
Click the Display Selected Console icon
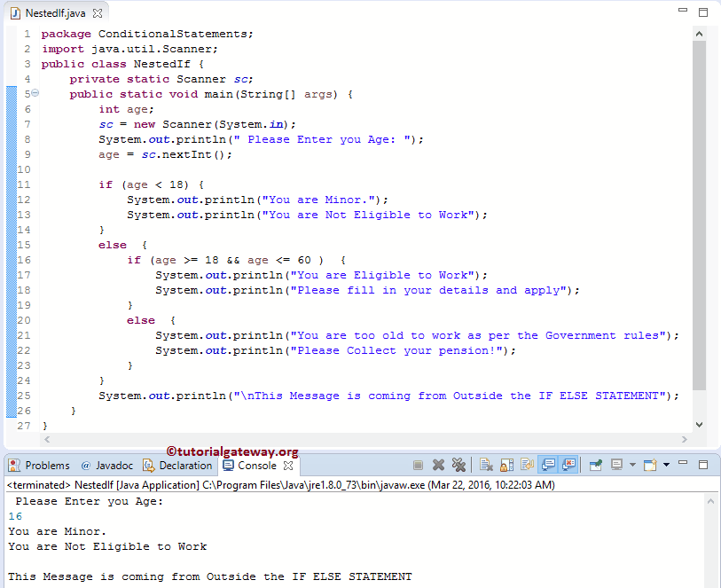(x=618, y=464)
